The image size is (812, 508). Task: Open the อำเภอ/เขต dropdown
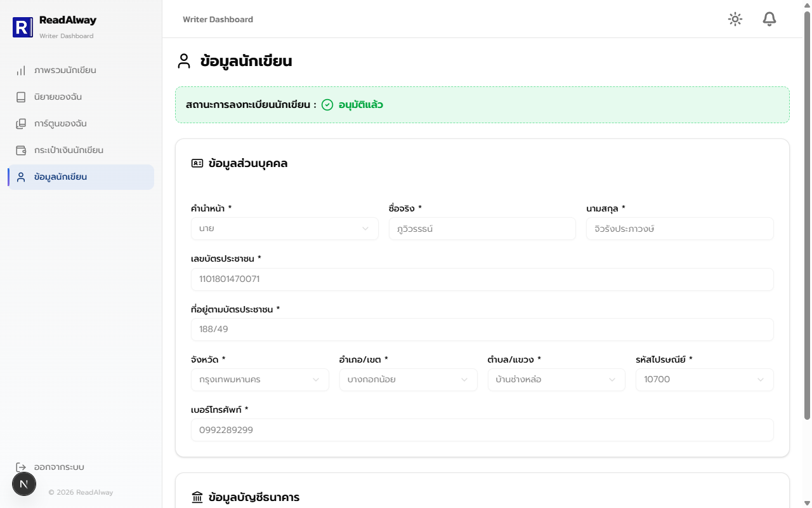[408, 380]
